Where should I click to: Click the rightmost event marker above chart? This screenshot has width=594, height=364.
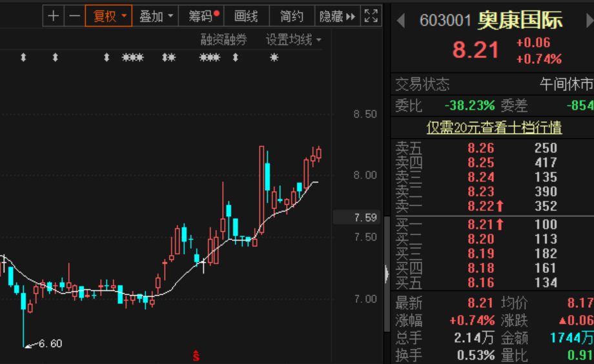pyautogui.click(x=274, y=57)
